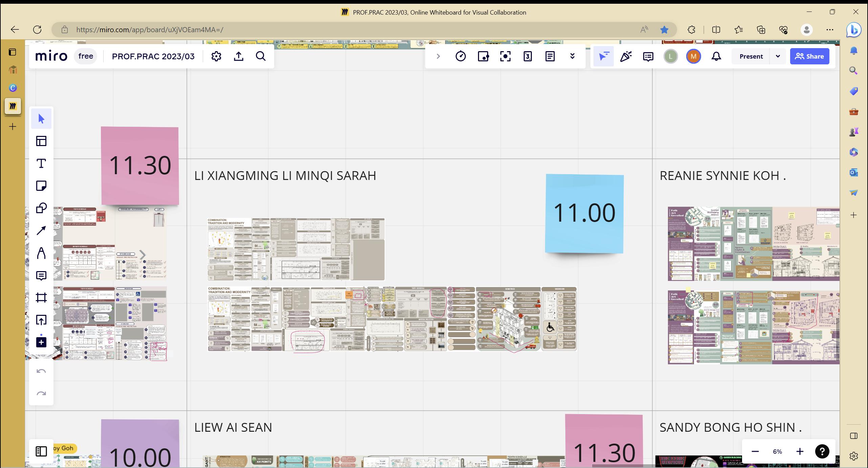Select the Text tool in Miro toolbar

click(x=41, y=164)
